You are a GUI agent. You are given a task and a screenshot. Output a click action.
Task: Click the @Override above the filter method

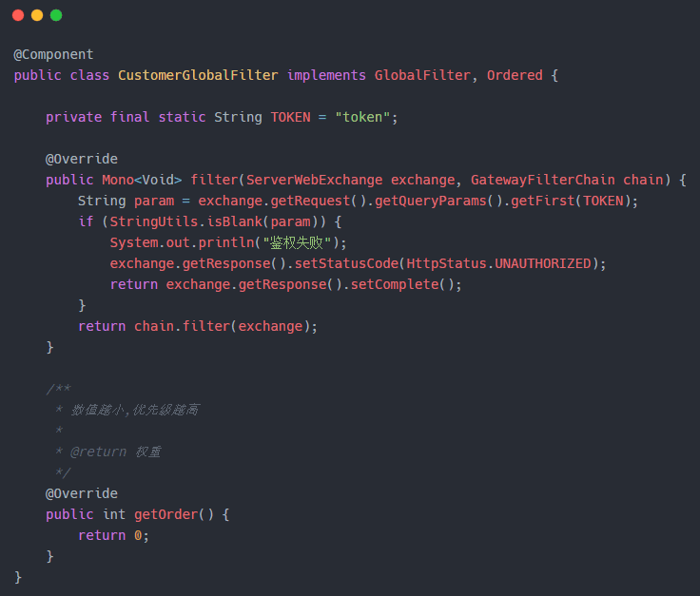[81, 159]
